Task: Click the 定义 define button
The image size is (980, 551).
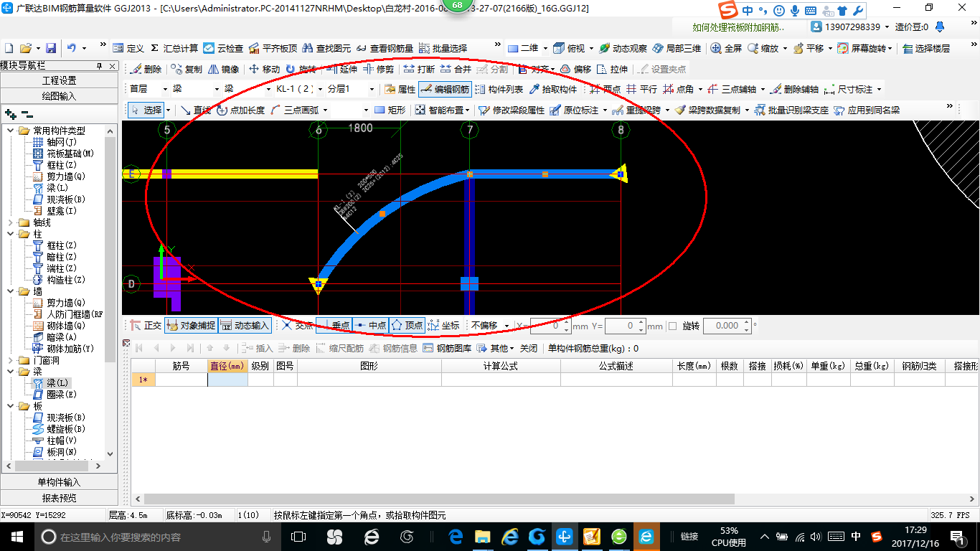Action: [128, 48]
